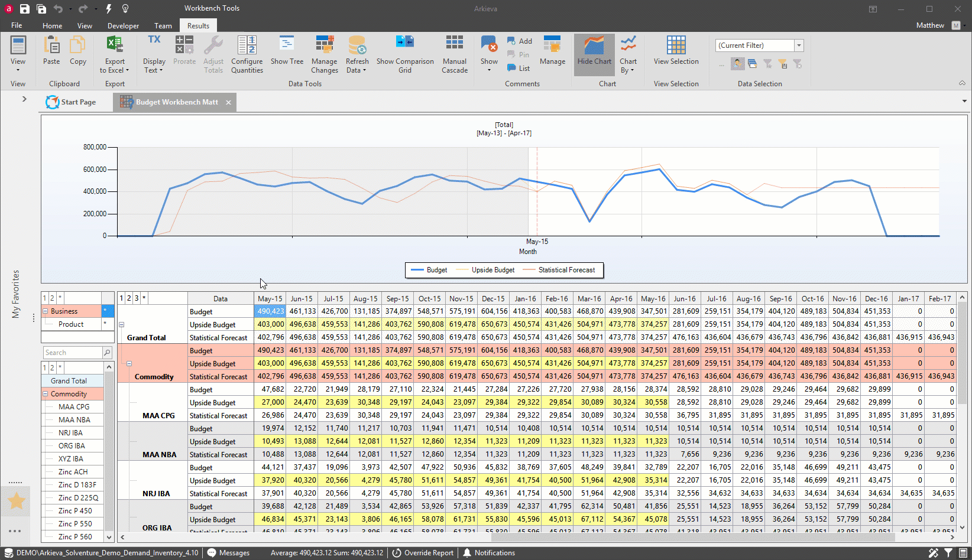Screen dimensions: 972x560
Task: Click the yellow star favorites icon
Action: pyautogui.click(x=17, y=501)
